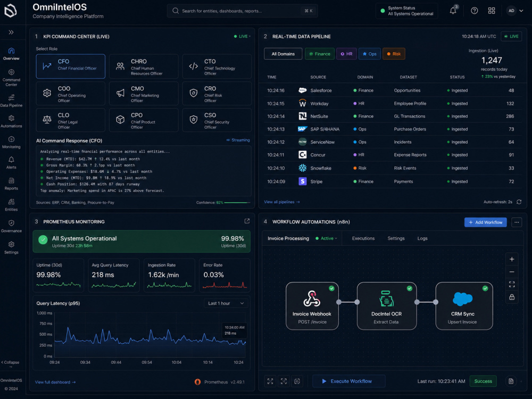Open workflow more options menu
The height and width of the screenshot is (399, 532).
517,222
